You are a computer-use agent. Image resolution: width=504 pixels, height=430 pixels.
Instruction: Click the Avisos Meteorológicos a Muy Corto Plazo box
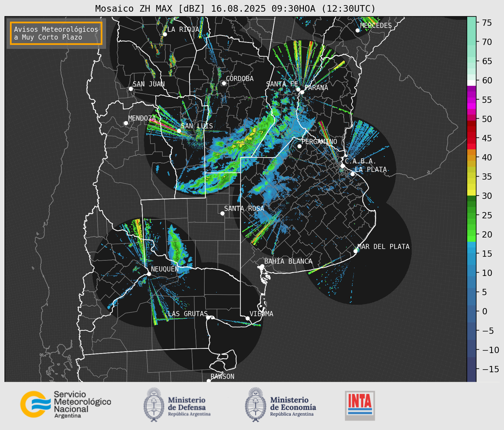[x=56, y=33]
